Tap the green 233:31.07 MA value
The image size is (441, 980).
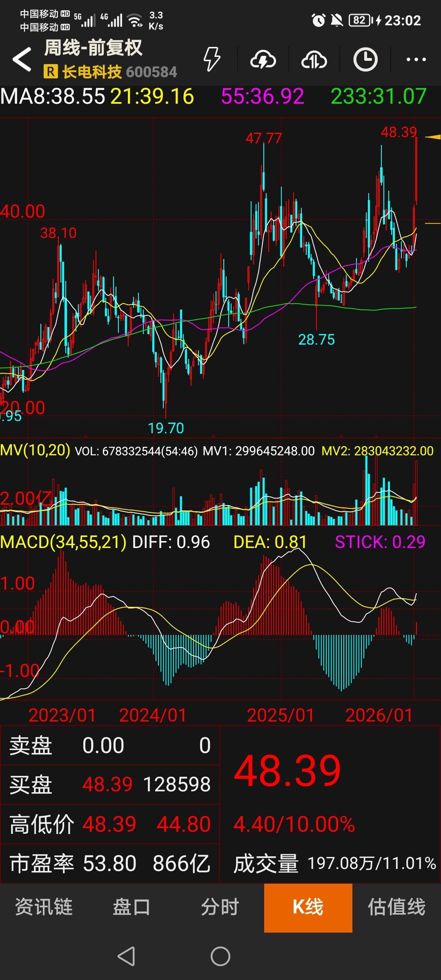[x=379, y=97]
